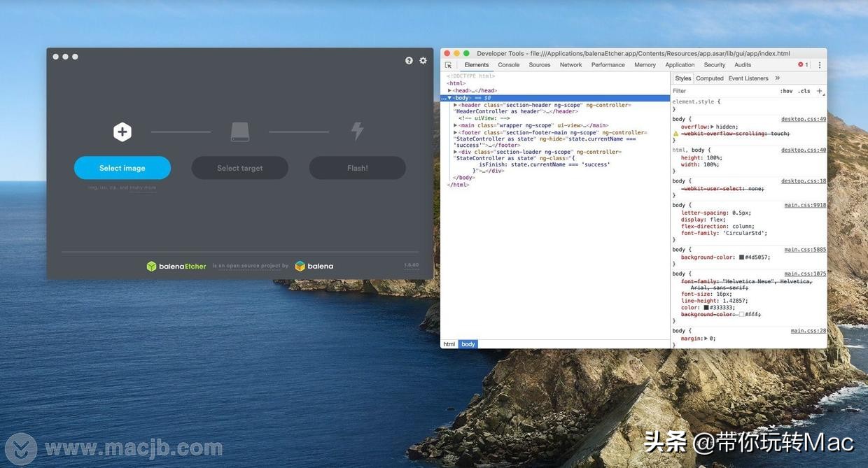The width and height of the screenshot is (868, 468).
Task: Select html breadcrumb at bottom
Action: (x=449, y=344)
